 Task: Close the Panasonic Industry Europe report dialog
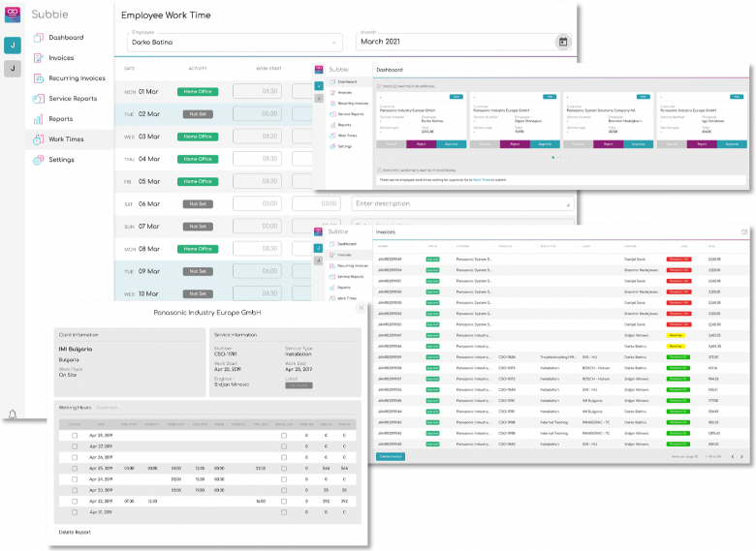(362, 308)
